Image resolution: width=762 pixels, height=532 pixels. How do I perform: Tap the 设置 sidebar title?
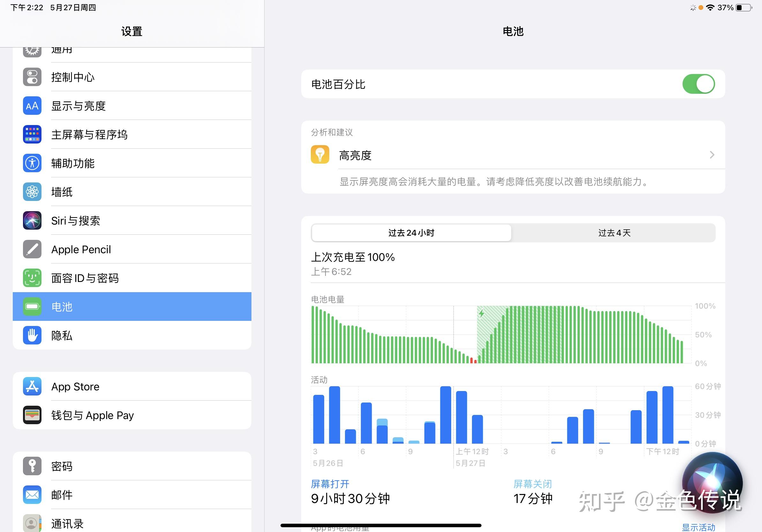point(132,32)
